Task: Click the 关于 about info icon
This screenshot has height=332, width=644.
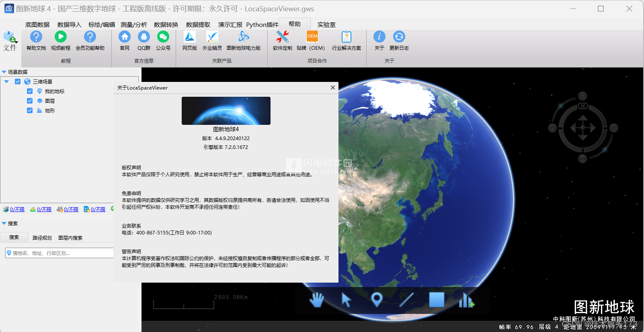Action: pyautogui.click(x=379, y=37)
